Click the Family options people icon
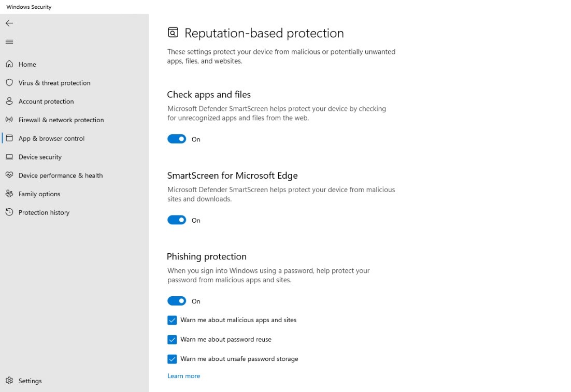Viewport: 571px width, 392px height. tap(9, 194)
